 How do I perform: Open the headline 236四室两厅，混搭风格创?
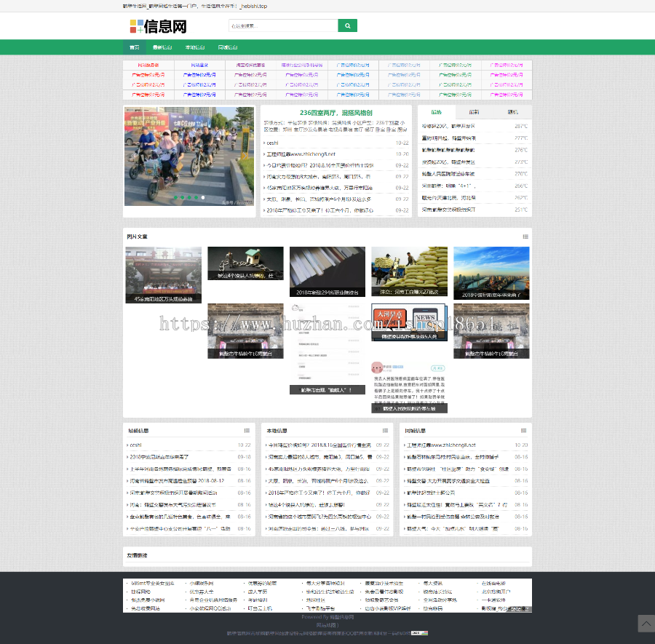tap(336, 114)
